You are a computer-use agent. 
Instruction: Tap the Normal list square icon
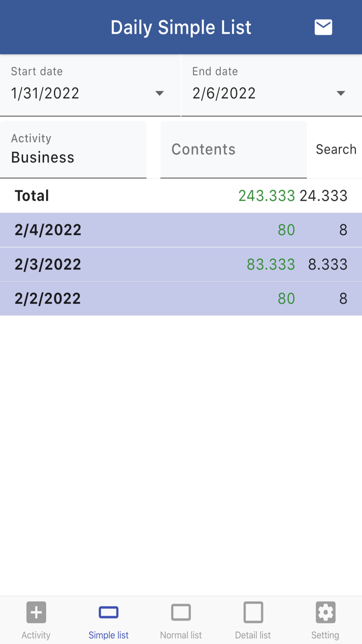point(181,612)
